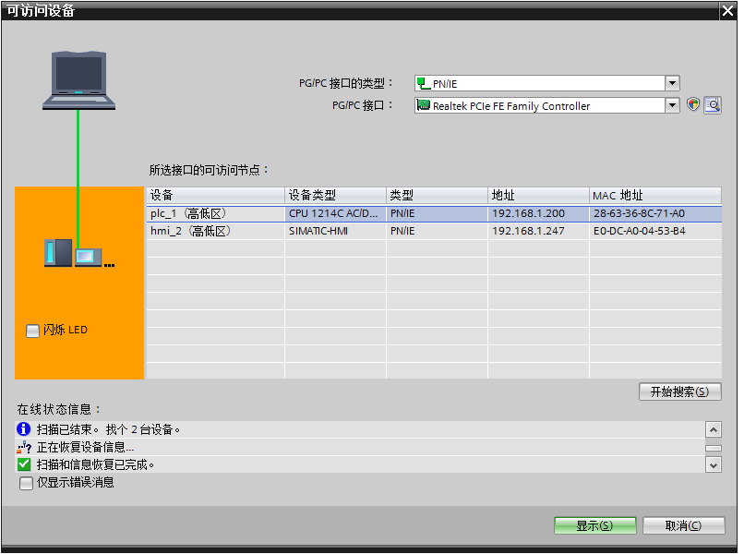Click the address 192.168.1.200 cell

point(538,213)
